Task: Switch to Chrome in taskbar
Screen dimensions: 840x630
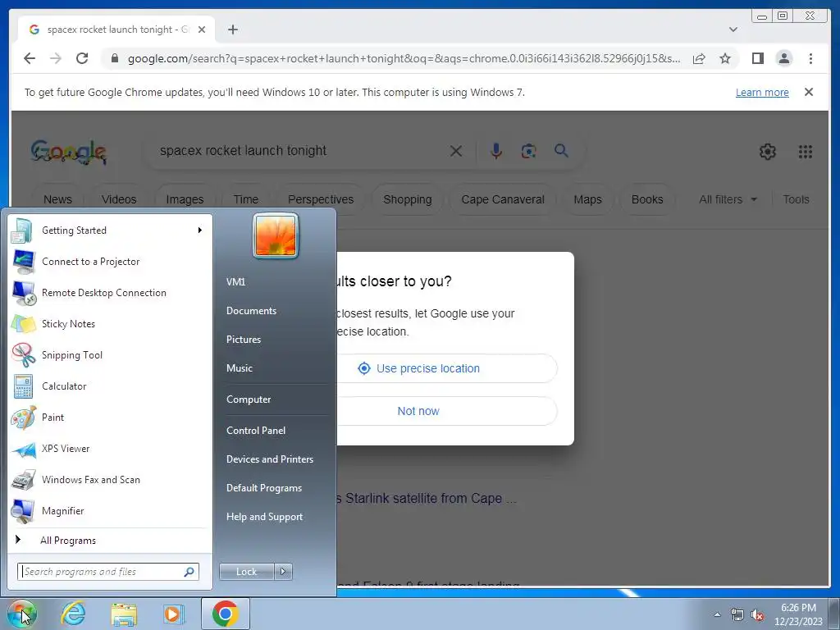Action: point(226,614)
